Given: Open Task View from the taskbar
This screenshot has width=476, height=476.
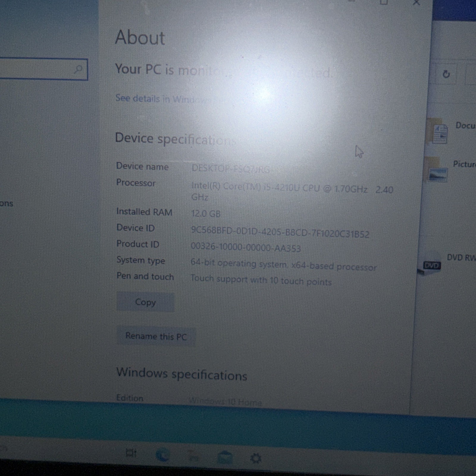Looking at the screenshot, I should (131, 453).
